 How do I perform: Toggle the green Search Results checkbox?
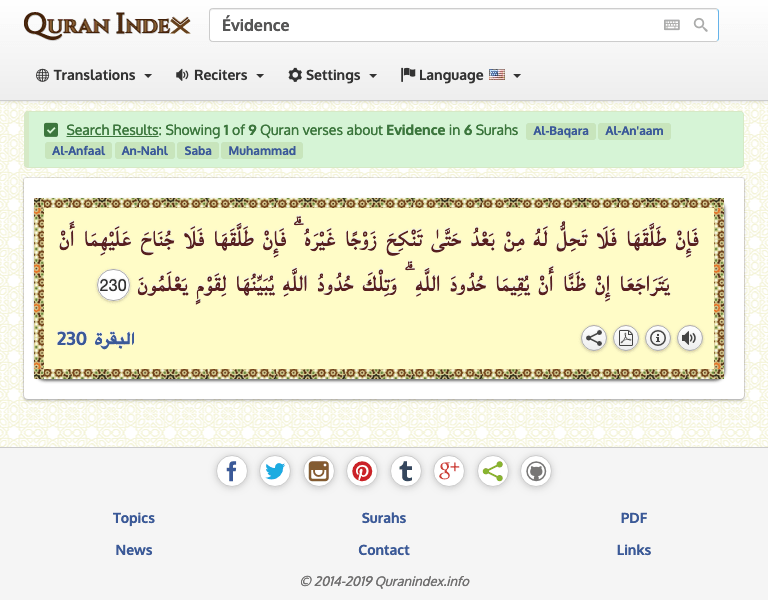tap(51, 130)
